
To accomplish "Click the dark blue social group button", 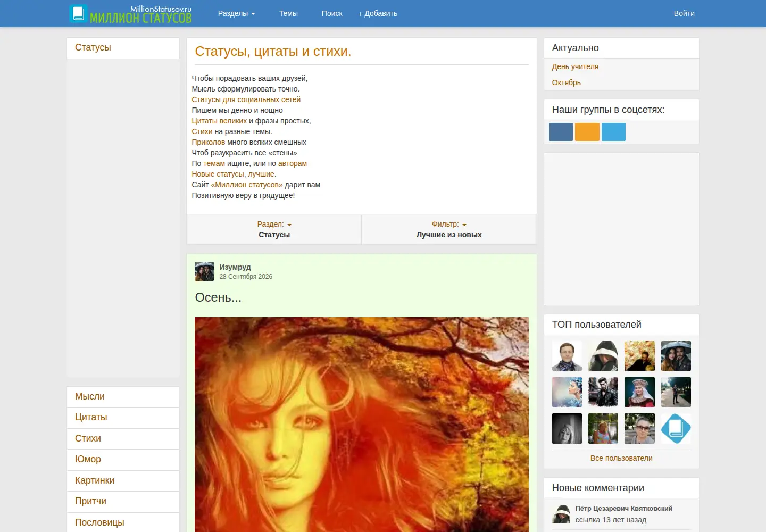I will click(x=561, y=132).
